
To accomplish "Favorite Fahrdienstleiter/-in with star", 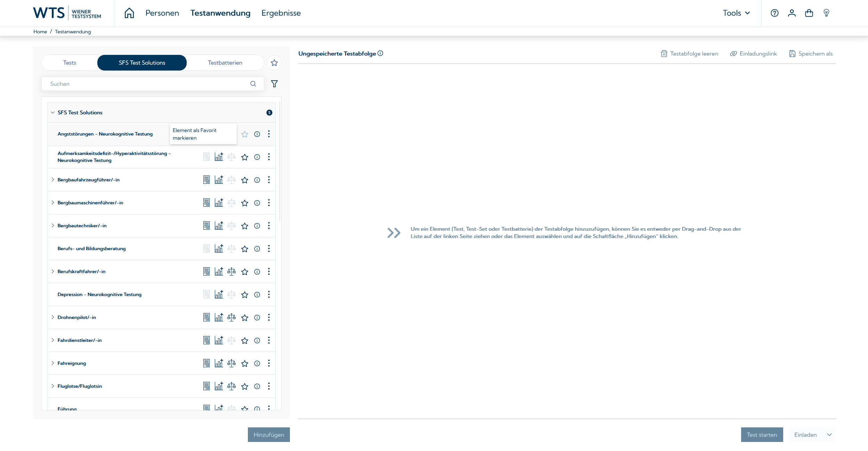I will (x=245, y=341).
